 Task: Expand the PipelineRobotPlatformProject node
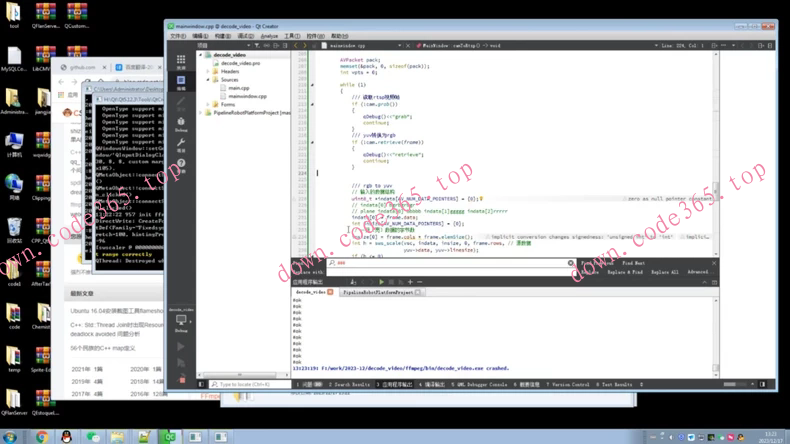201,112
